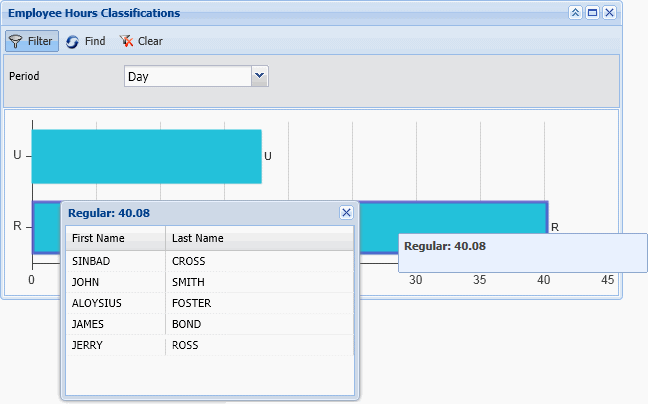Select the JAMES BOND row
This screenshot has height=404, width=648.
pos(209,324)
